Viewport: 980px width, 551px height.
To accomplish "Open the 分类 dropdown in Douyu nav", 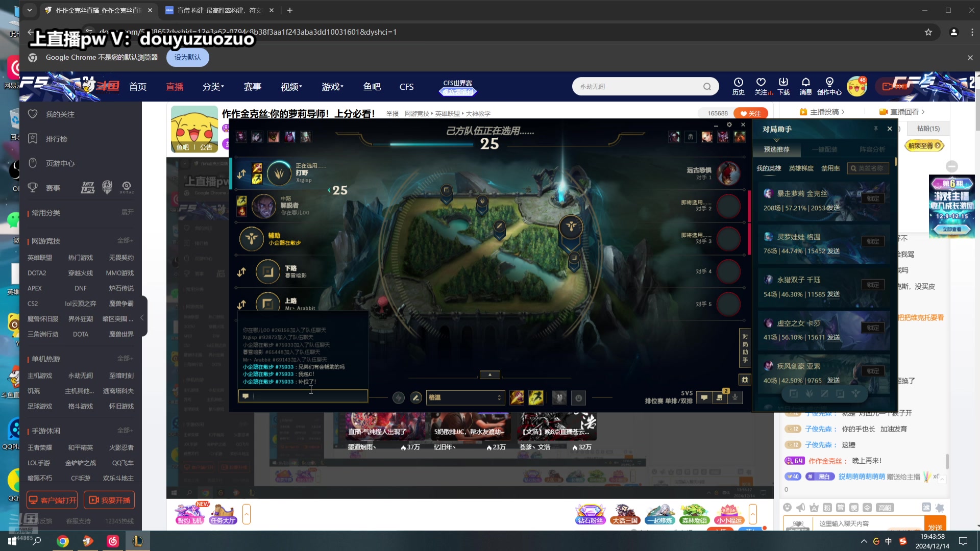I will click(213, 87).
